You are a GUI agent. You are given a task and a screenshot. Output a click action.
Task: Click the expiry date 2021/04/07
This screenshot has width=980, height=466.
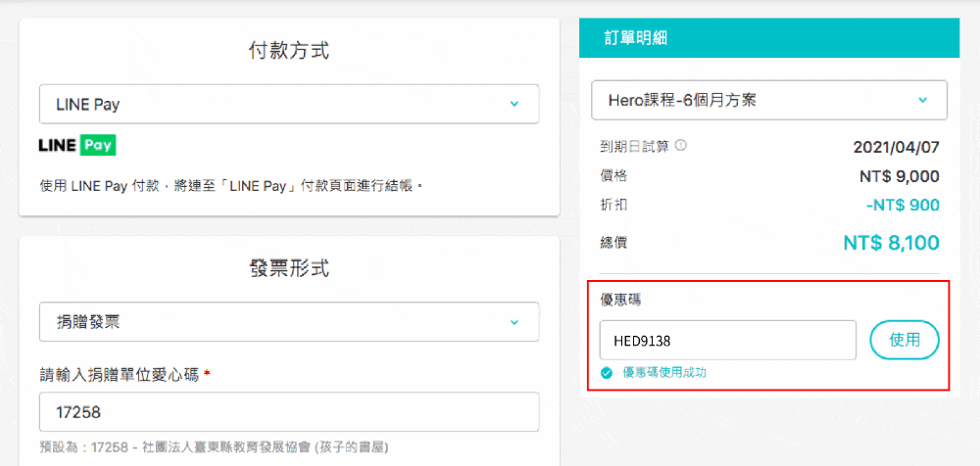(x=896, y=147)
